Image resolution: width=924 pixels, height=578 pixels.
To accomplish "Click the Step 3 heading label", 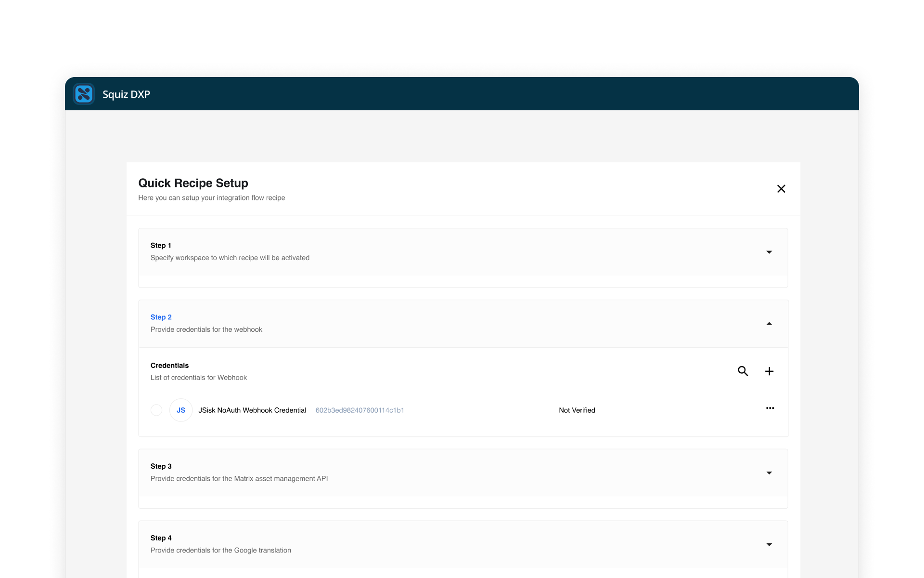I will 161,466.
